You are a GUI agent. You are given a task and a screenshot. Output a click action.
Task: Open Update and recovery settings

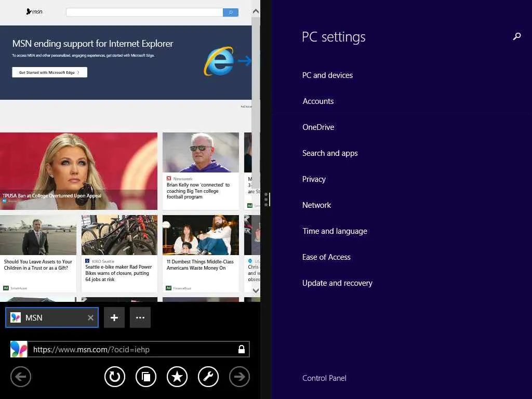pos(337,283)
